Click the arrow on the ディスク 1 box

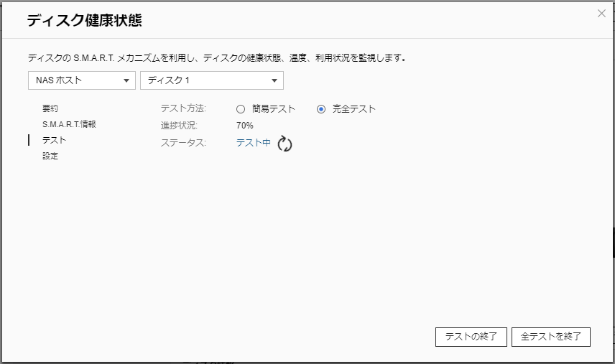274,80
